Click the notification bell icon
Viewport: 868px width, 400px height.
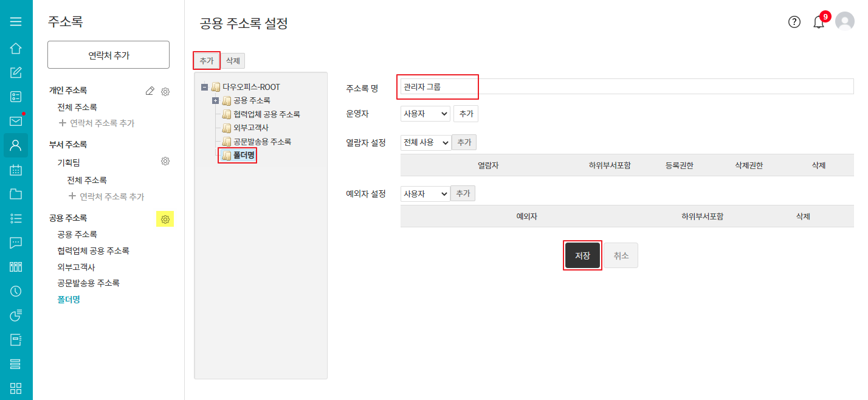point(819,22)
